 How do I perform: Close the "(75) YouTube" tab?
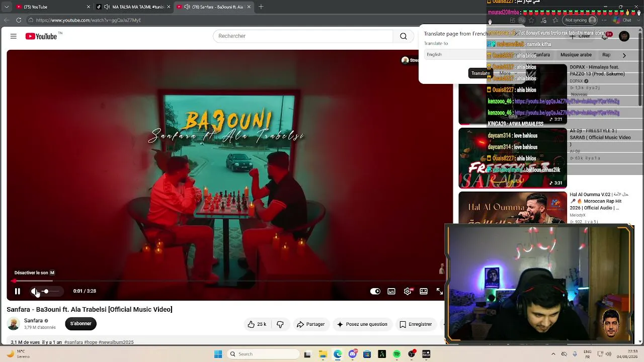[89, 7]
